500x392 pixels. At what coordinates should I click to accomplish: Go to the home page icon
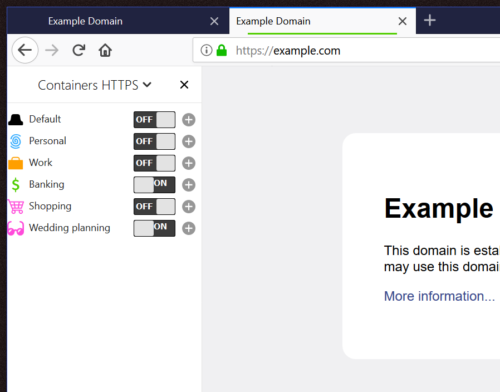pyautogui.click(x=105, y=50)
